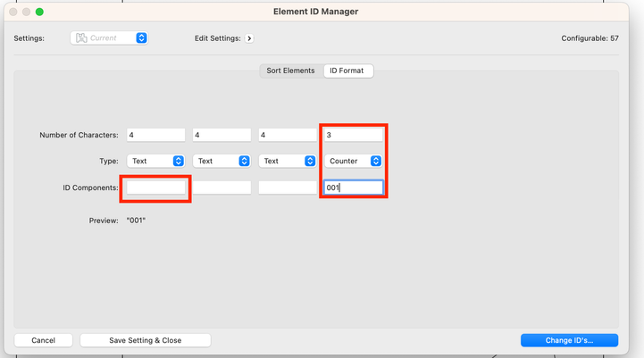Open the Settings Current dropdown

pos(110,38)
